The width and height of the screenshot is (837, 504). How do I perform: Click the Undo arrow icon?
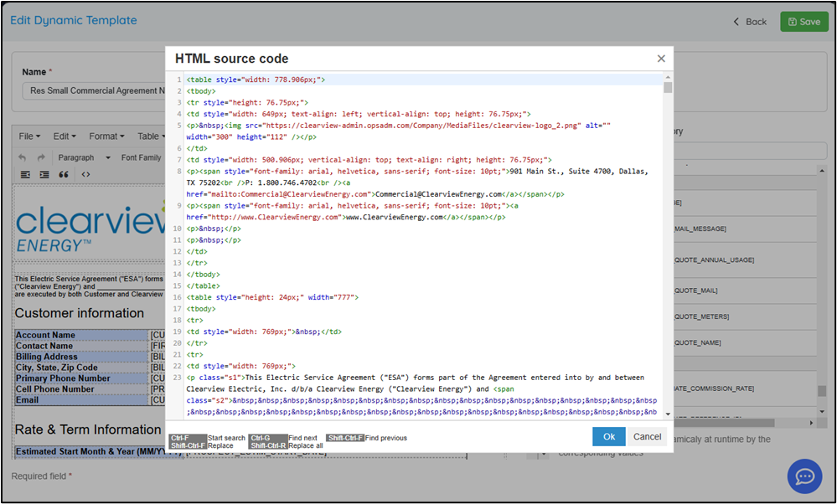(x=22, y=158)
